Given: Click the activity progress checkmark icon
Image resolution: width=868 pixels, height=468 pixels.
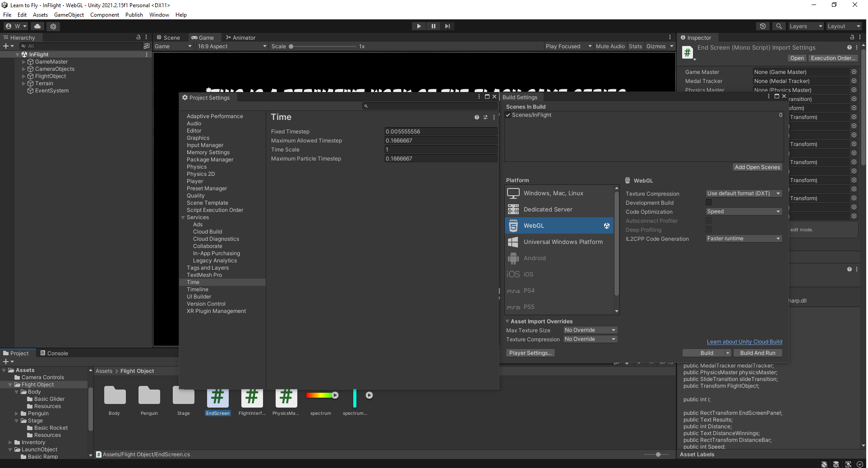Looking at the screenshot, I should (x=860, y=464).
